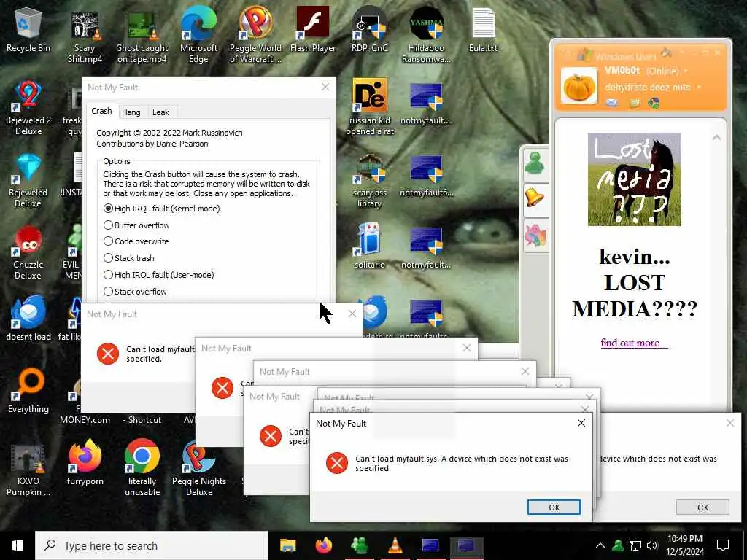The height and width of the screenshot is (560, 747).
Task: Click the Messenger email envelope icon
Action: click(612, 102)
